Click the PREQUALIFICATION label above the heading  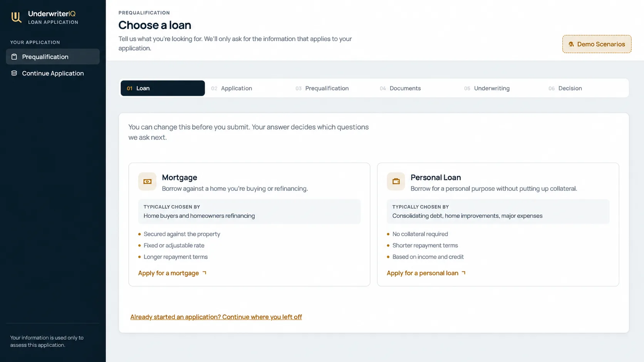(144, 13)
